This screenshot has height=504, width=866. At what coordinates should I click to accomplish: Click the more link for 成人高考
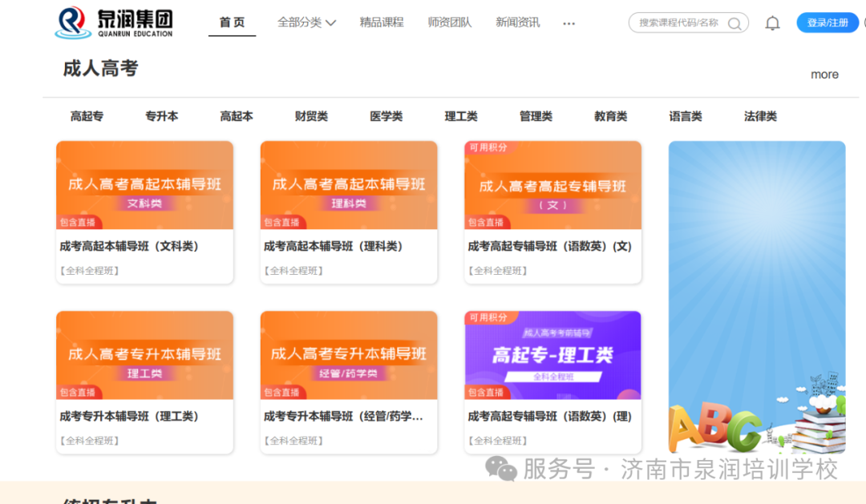[x=824, y=75]
